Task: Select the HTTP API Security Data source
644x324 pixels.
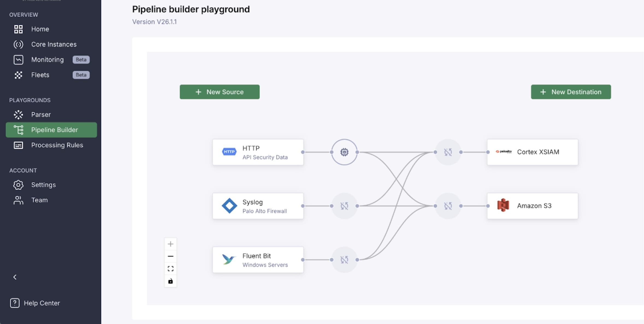Action: pyautogui.click(x=258, y=152)
